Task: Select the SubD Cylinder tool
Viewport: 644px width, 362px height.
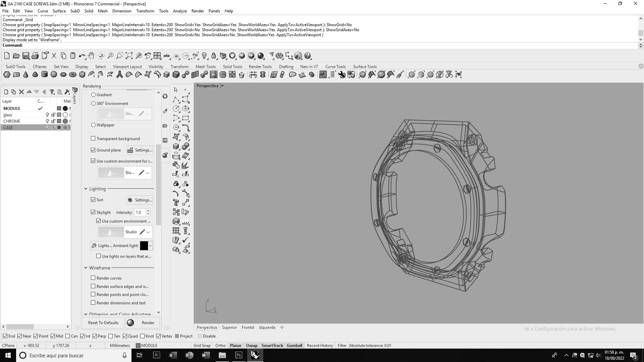Action: pos(44,75)
